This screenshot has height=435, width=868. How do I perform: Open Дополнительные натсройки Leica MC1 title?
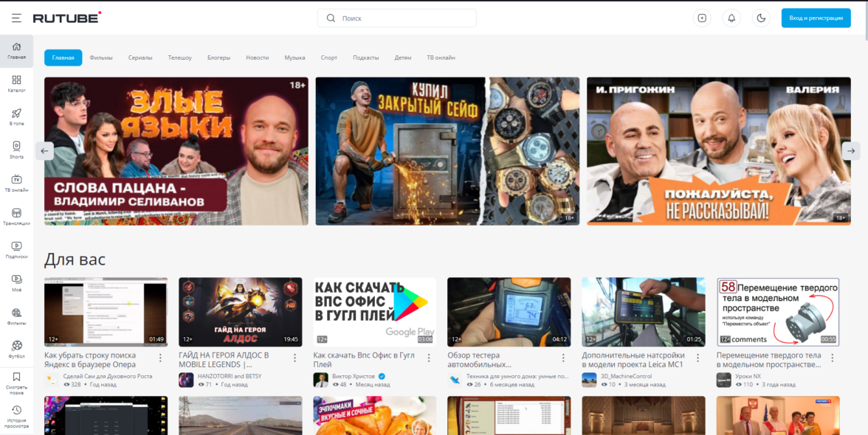[633, 360]
